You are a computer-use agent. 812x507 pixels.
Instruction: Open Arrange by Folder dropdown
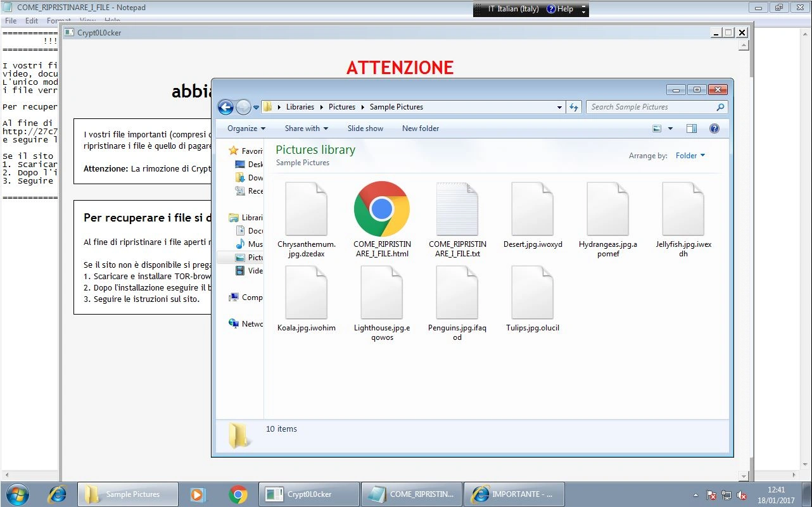[690, 156]
